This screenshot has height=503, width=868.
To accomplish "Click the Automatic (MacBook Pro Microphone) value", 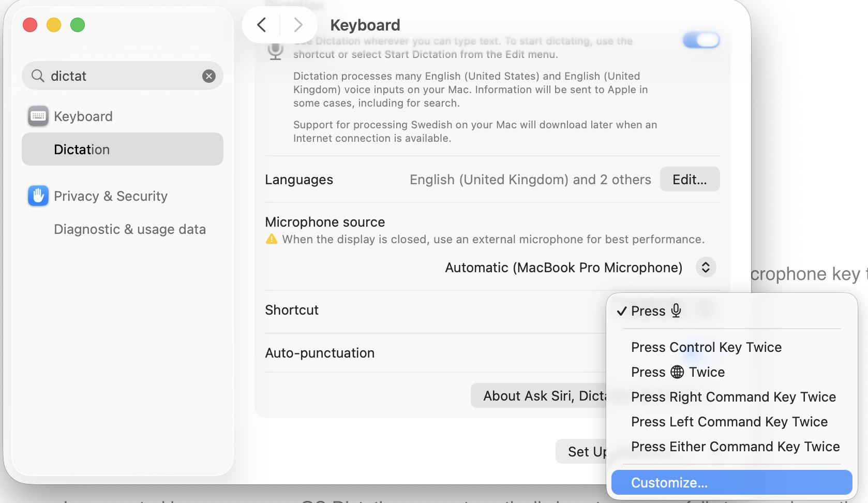I will coord(564,268).
